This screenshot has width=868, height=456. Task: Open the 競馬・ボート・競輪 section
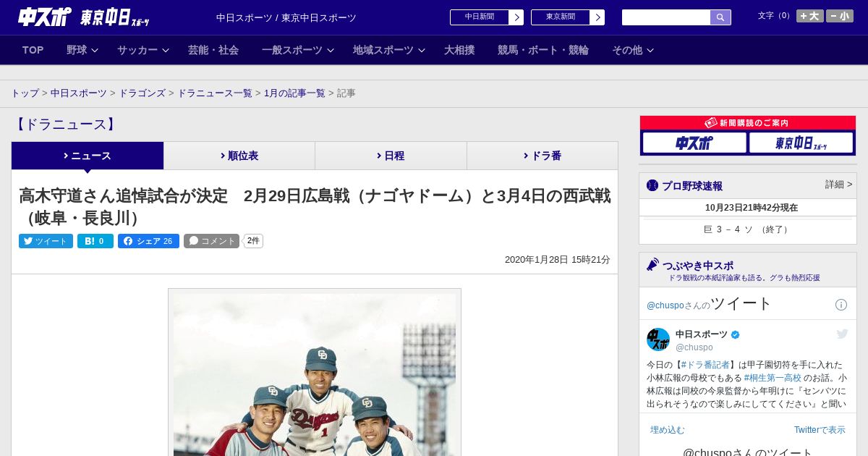point(543,50)
